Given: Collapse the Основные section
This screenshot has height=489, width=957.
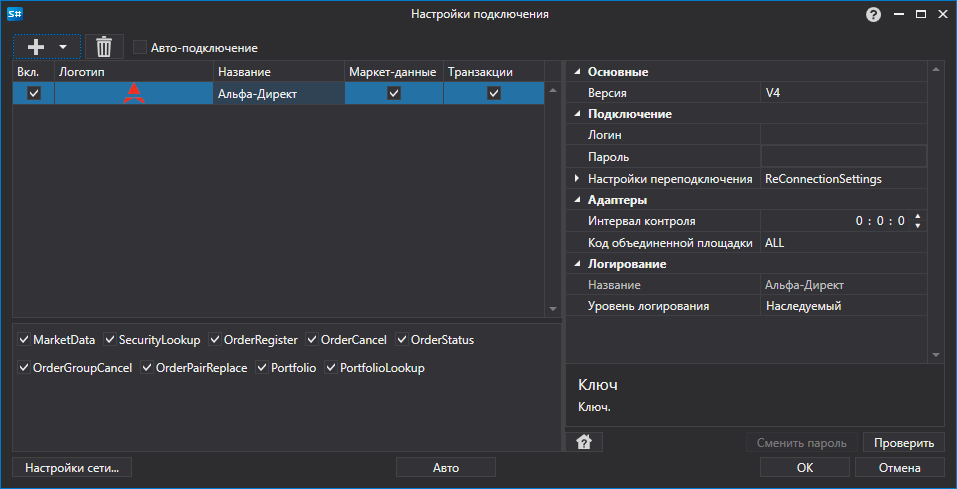Looking at the screenshot, I should [577, 72].
